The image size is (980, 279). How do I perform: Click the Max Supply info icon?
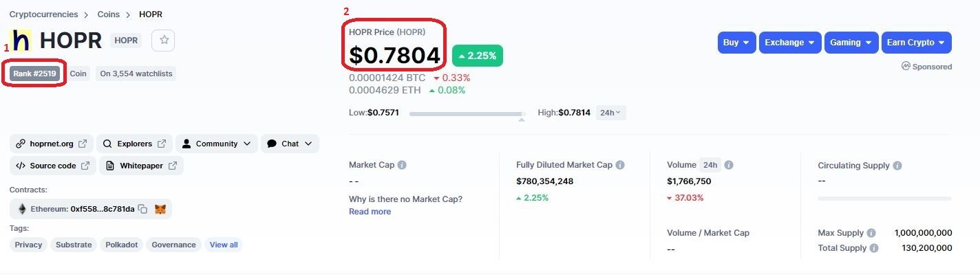871,233
